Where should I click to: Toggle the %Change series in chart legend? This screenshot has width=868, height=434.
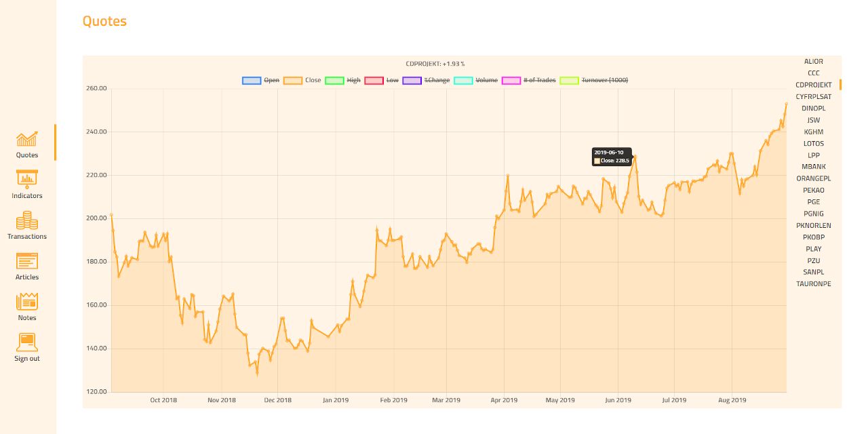427,80
